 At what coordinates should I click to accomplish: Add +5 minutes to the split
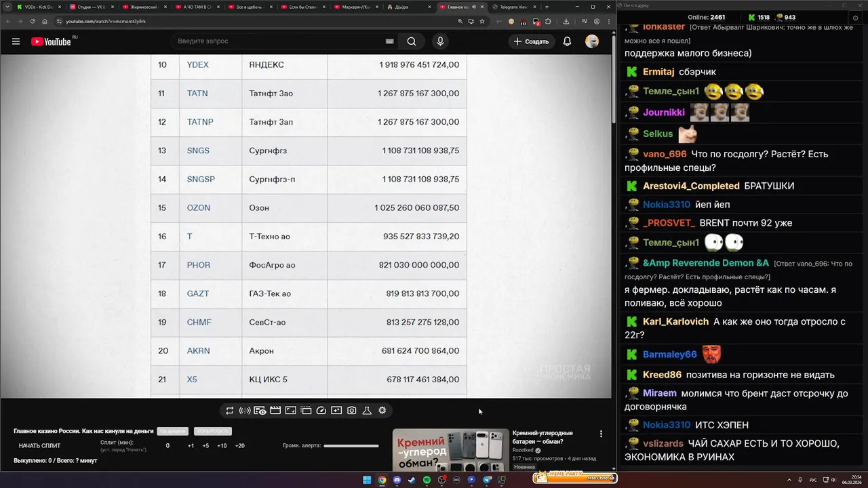[x=205, y=446]
